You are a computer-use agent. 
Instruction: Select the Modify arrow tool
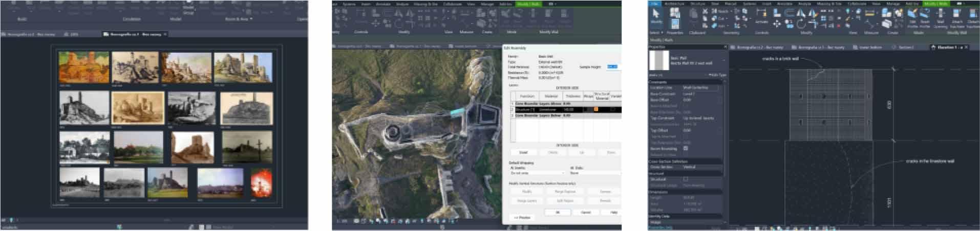pos(656,15)
